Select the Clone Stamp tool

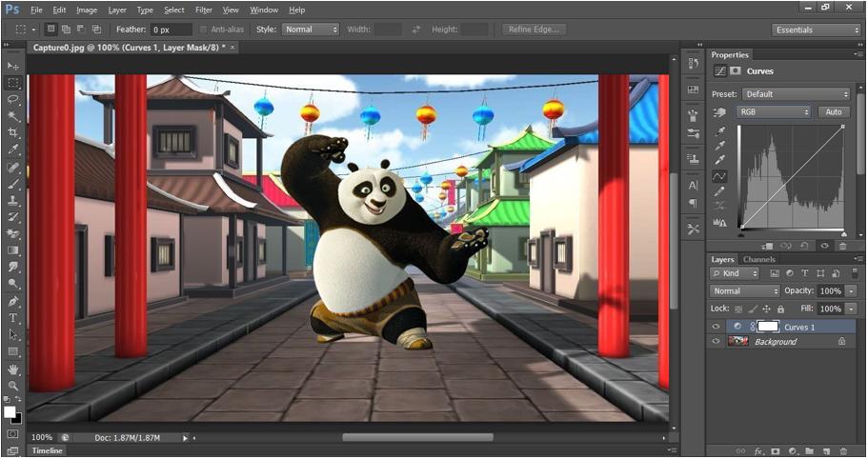(x=13, y=200)
